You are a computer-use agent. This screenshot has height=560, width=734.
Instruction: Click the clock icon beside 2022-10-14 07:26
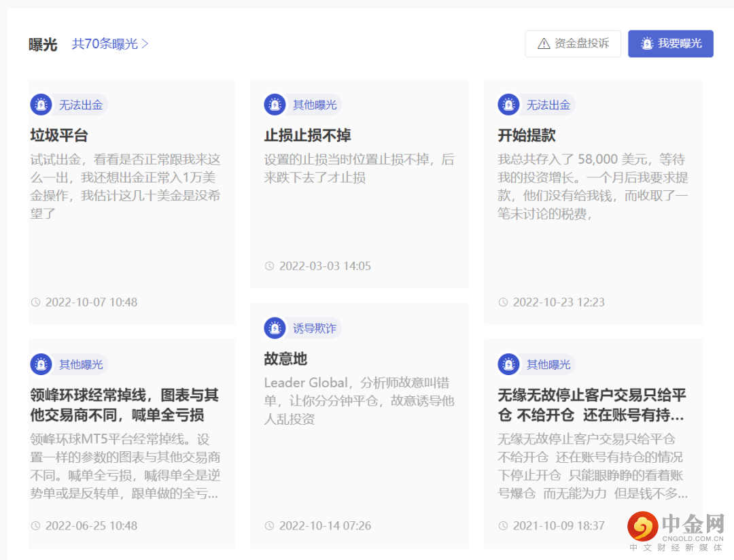pyautogui.click(x=270, y=525)
